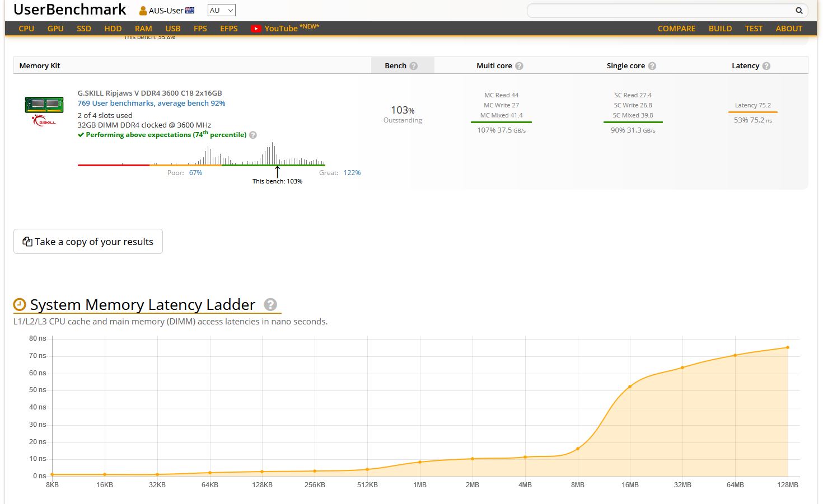Open the HDD menu

pos(113,29)
